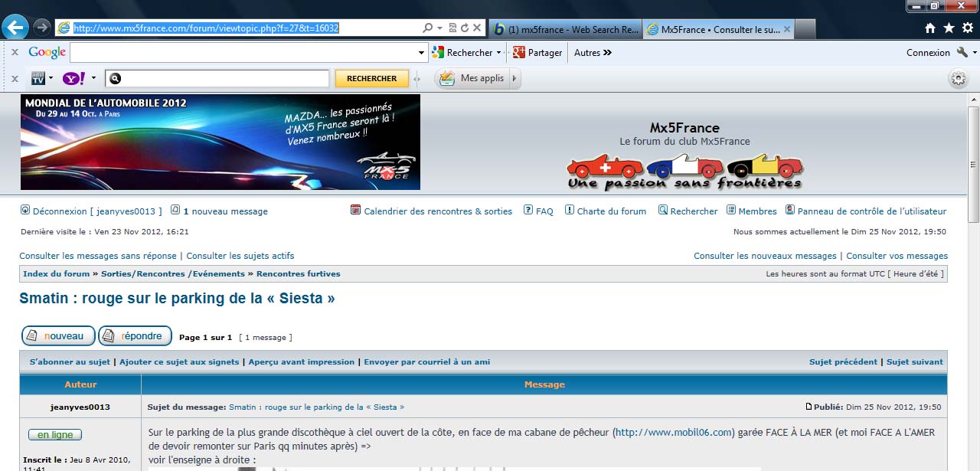This screenshot has height=471, width=980.
Task: Open Rencontres furtives breadcrumb
Action: pyautogui.click(x=299, y=273)
